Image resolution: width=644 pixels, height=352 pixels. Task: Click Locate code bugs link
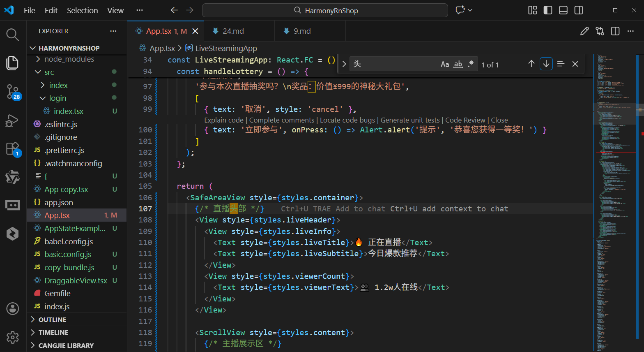tap(347, 120)
